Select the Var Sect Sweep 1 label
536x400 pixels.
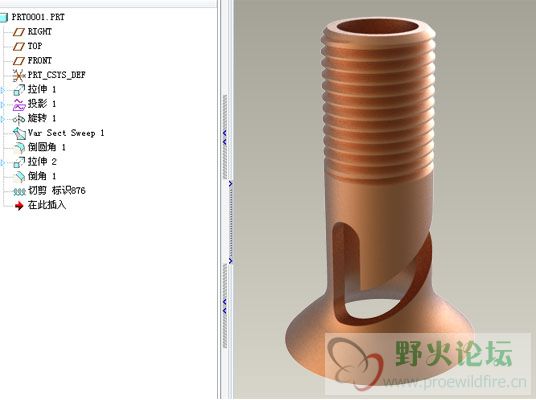pyautogui.click(x=66, y=133)
